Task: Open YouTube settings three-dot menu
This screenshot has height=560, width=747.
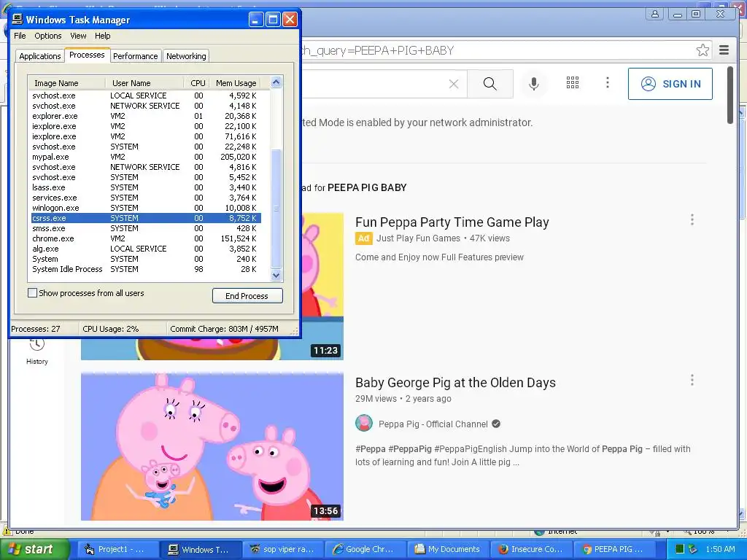Action: 608,83
